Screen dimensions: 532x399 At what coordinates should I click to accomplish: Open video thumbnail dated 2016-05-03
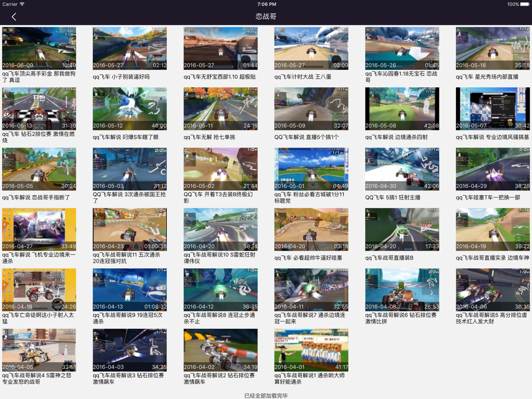click(130, 169)
